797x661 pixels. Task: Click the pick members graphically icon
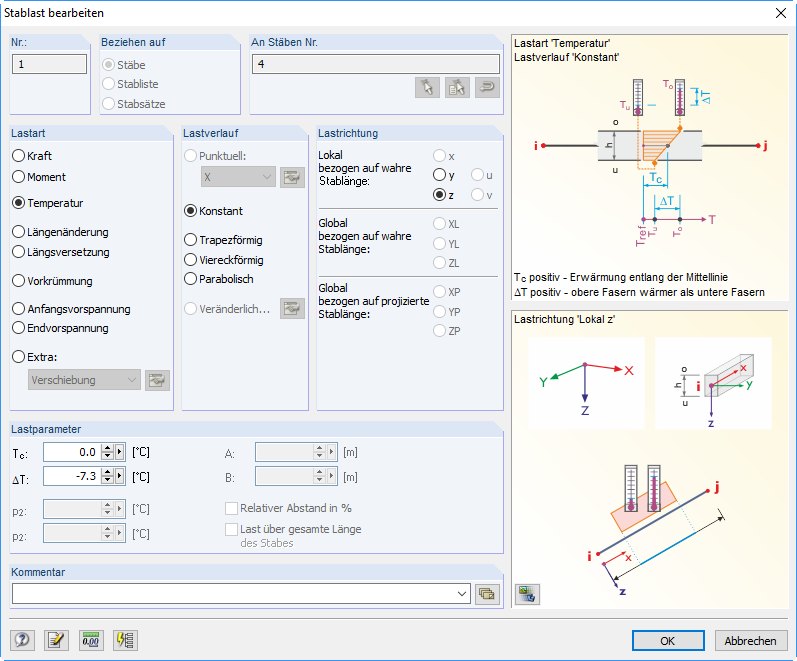[427, 87]
